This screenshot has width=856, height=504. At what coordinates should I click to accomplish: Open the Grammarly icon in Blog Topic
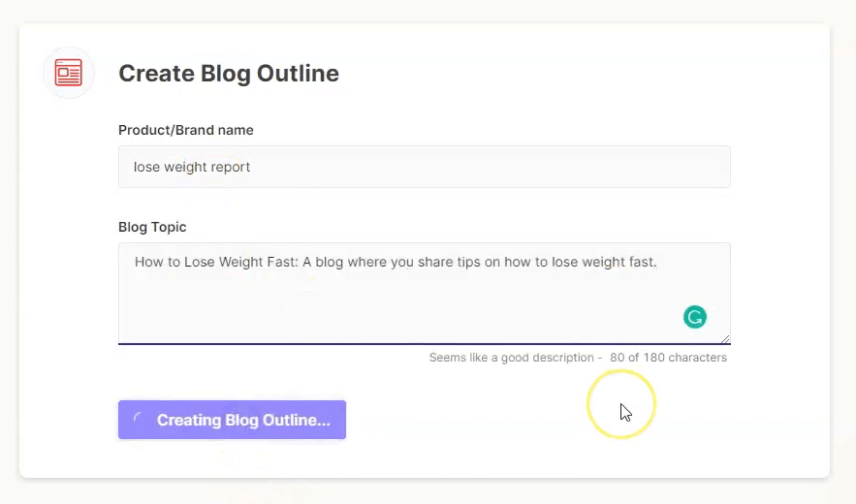[x=695, y=317]
